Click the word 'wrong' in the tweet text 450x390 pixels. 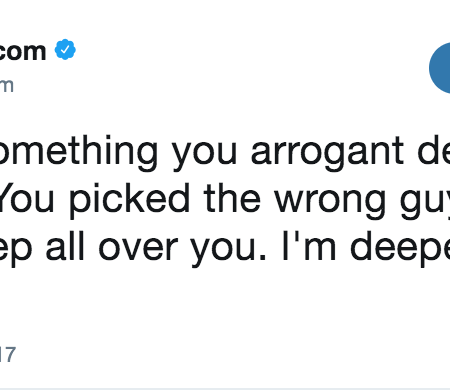coord(330,202)
